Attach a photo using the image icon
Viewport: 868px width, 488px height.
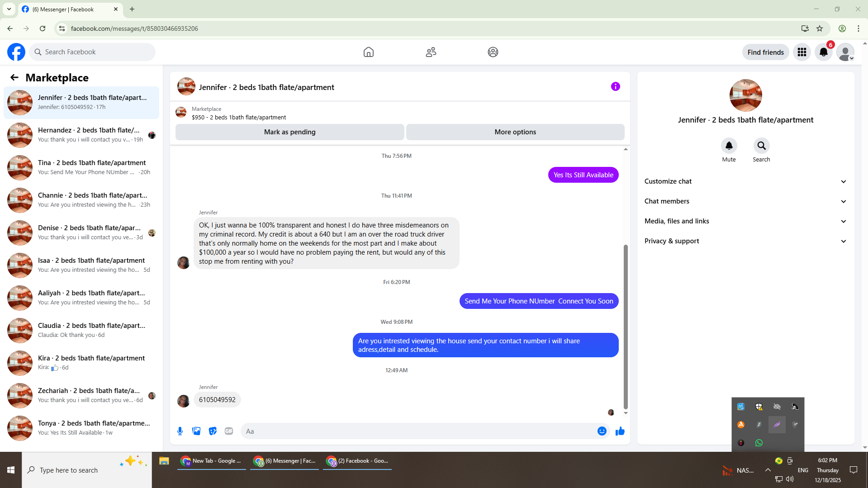click(196, 431)
